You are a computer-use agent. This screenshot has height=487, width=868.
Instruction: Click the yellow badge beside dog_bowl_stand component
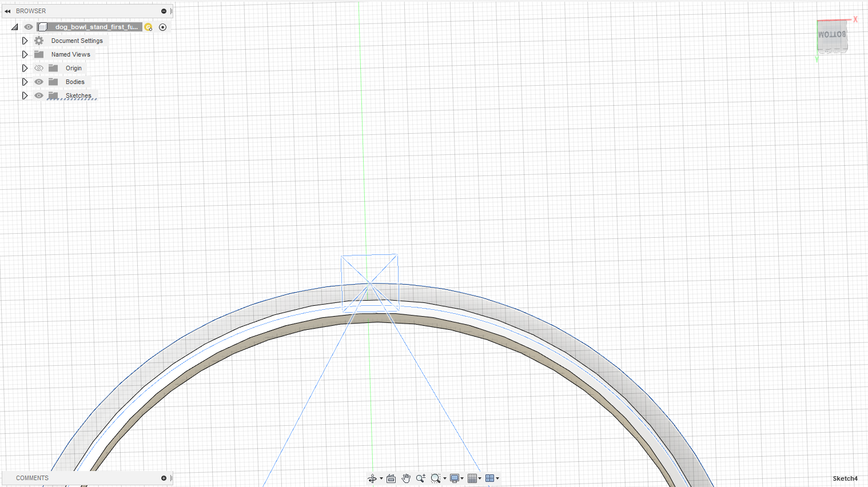point(148,27)
